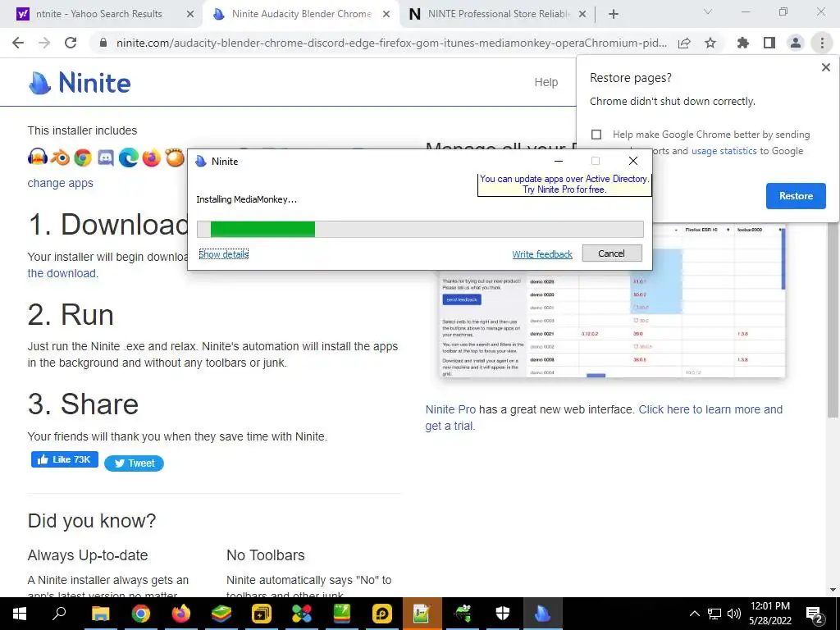840x630 pixels.
Task: Click the Ninite logo in page header
Action: [x=80, y=83]
